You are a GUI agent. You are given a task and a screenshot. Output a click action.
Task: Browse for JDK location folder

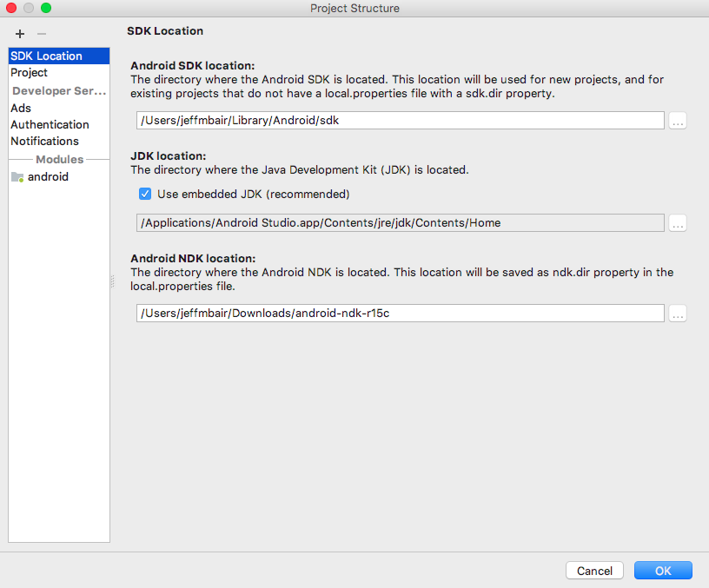(678, 223)
